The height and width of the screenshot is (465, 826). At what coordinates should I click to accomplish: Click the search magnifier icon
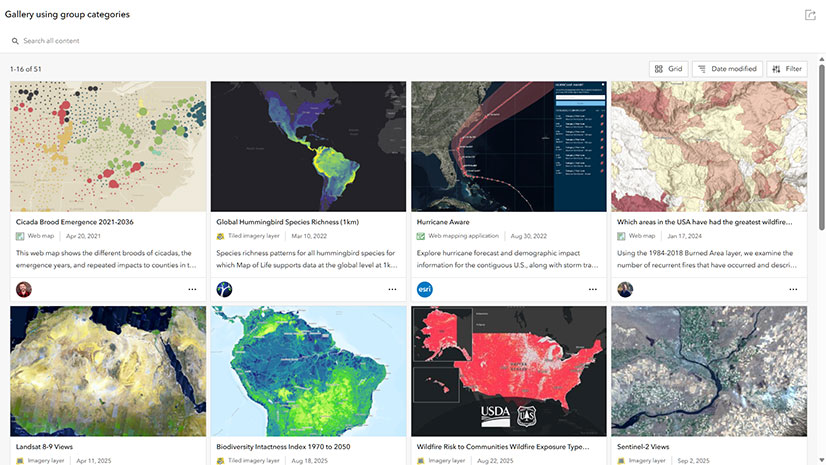(15, 41)
